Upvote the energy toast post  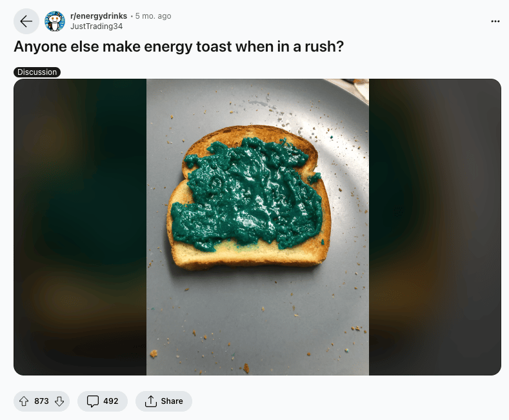coord(24,401)
